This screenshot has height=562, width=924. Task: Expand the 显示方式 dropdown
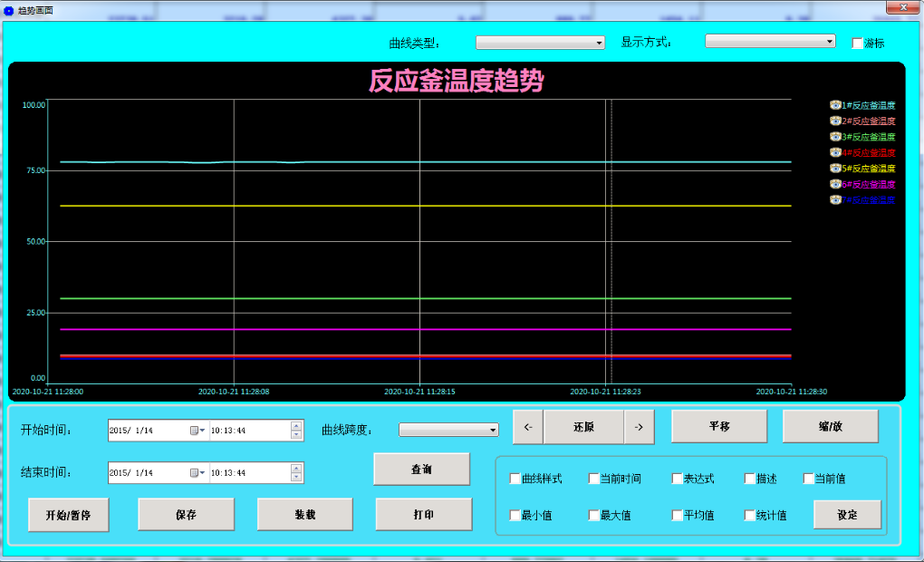coord(770,41)
